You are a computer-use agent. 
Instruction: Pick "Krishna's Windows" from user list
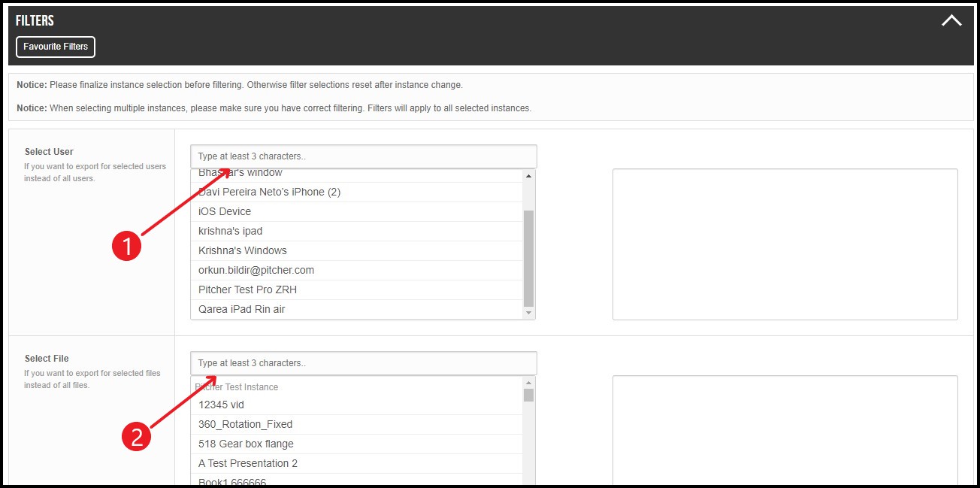tap(242, 250)
